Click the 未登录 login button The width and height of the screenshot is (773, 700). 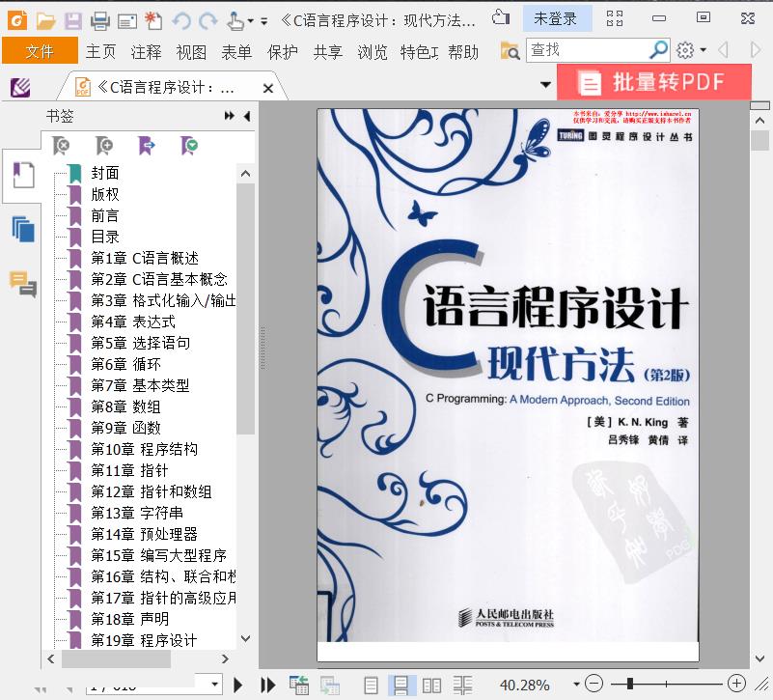click(x=556, y=18)
